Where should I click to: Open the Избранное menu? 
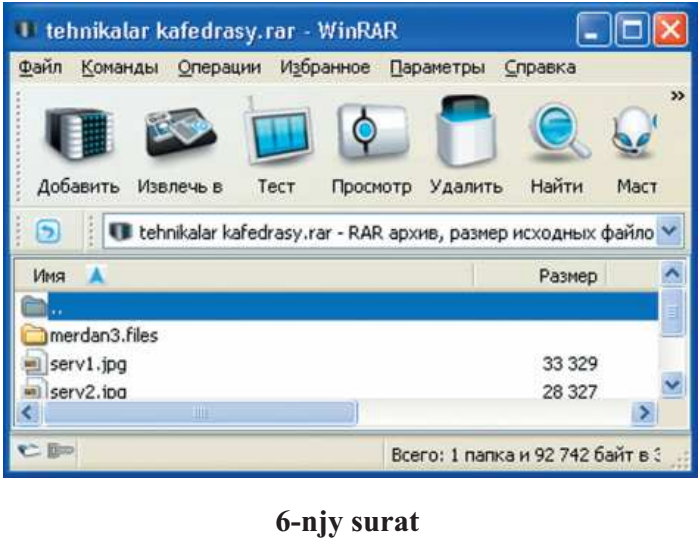click(x=325, y=68)
